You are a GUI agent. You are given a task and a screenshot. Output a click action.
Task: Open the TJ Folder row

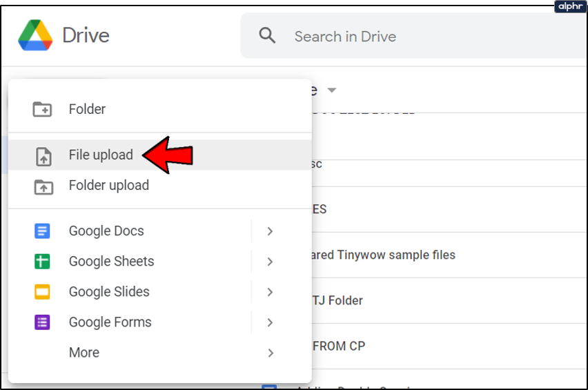pyautogui.click(x=449, y=300)
